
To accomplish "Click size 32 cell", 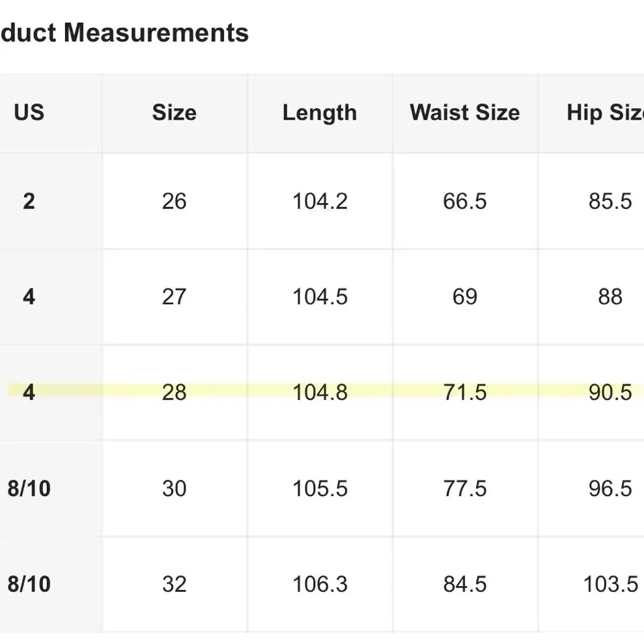I will point(174,584).
